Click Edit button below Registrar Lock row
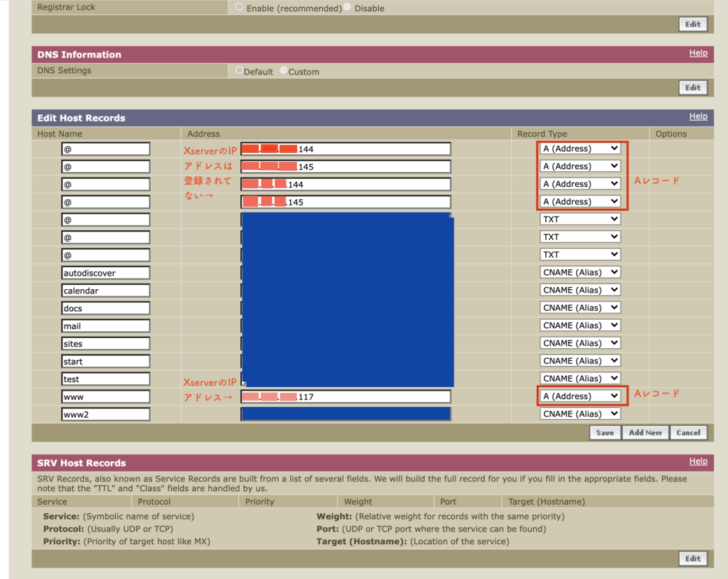This screenshot has width=728, height=579. click(693, 24)
